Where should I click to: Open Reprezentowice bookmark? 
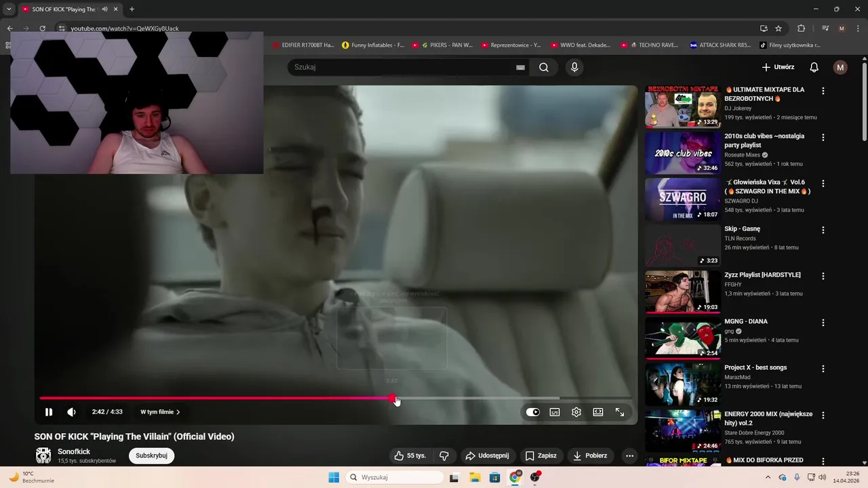point(511,45)
